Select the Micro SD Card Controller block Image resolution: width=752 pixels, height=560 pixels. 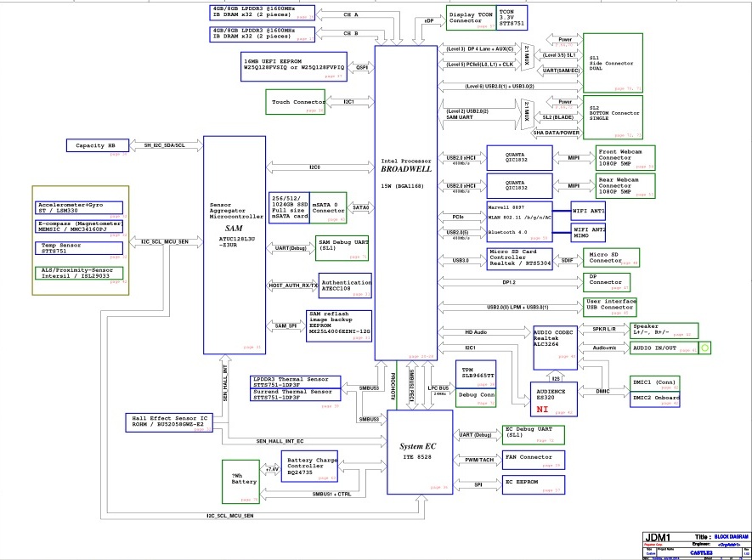click(x=520, y=258)
